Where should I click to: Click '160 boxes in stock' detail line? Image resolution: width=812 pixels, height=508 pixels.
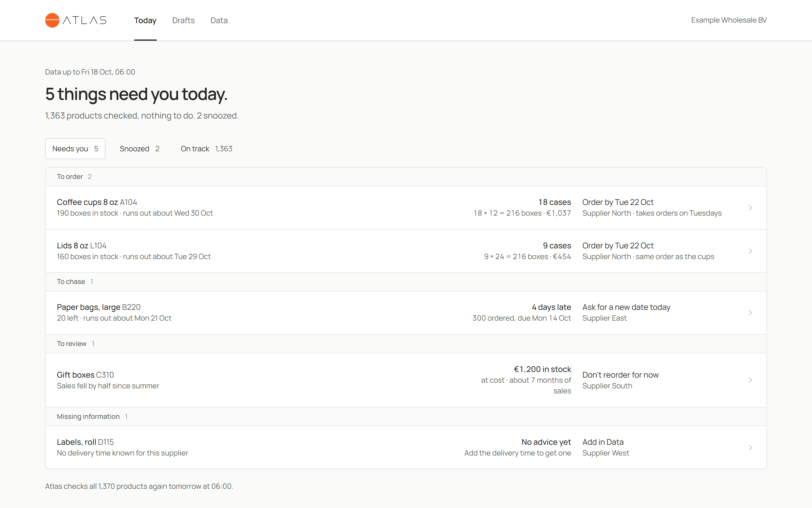(134, 256)
